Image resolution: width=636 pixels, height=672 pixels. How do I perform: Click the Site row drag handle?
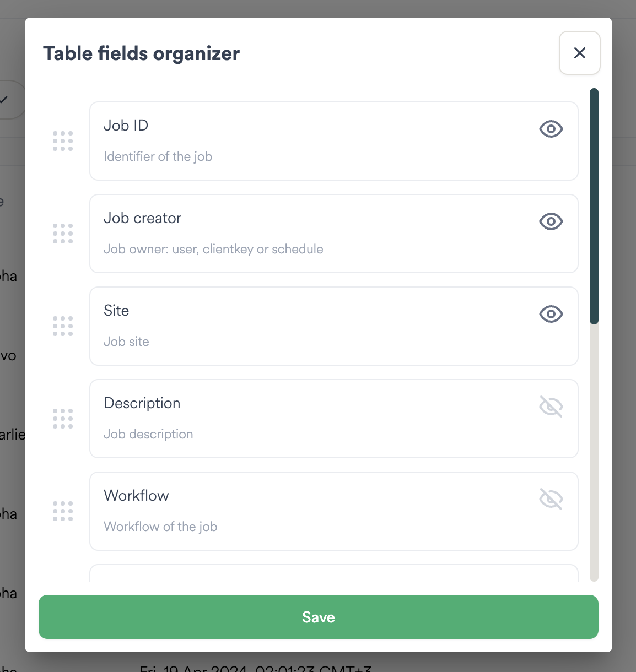(63, 326)
